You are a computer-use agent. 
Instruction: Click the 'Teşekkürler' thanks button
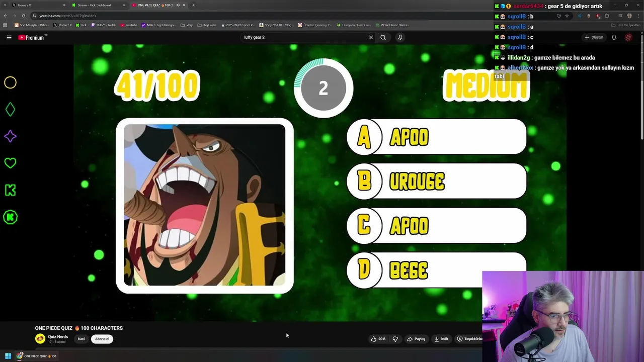(x=469, y=339)
